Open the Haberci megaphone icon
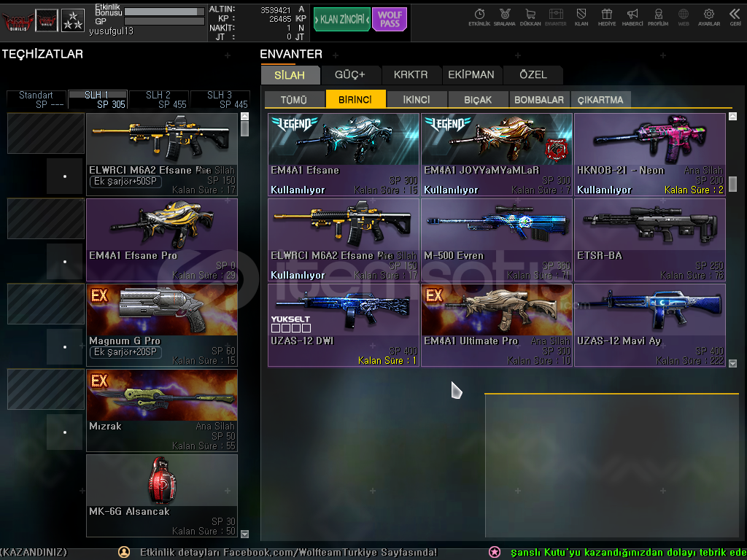 632,17
